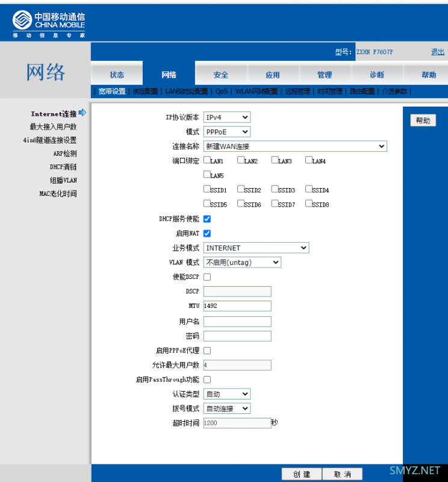Open DHCP清链 in the sidebar
The height and width of the screenshot is (482, 448).
63,167
